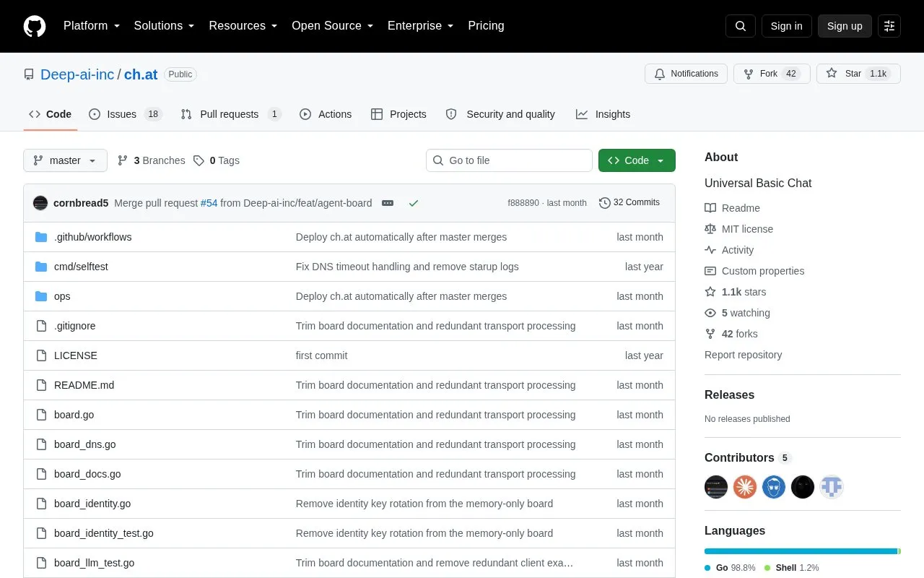Click the folder icon beside .github/workflows
The height and width of the screenshot is (578, 924).
click(41, 237)
